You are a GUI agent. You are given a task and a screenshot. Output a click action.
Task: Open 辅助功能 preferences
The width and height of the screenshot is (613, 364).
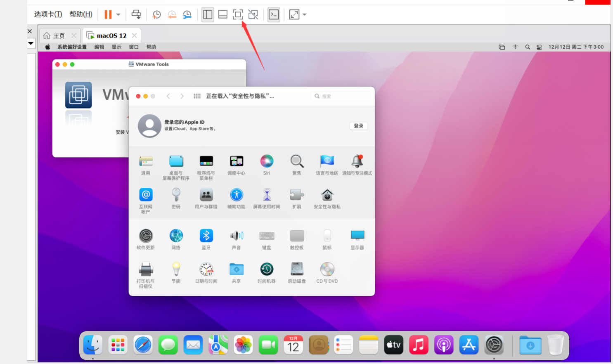237,199
